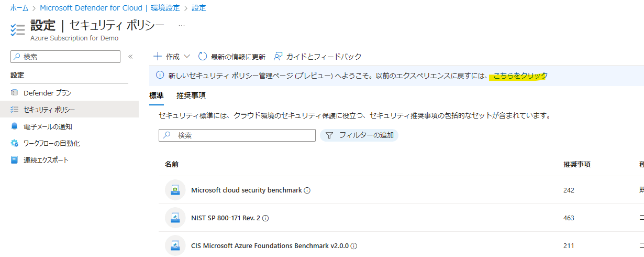
Task: Click the Defender プラン icon
Action: [14, 93]
